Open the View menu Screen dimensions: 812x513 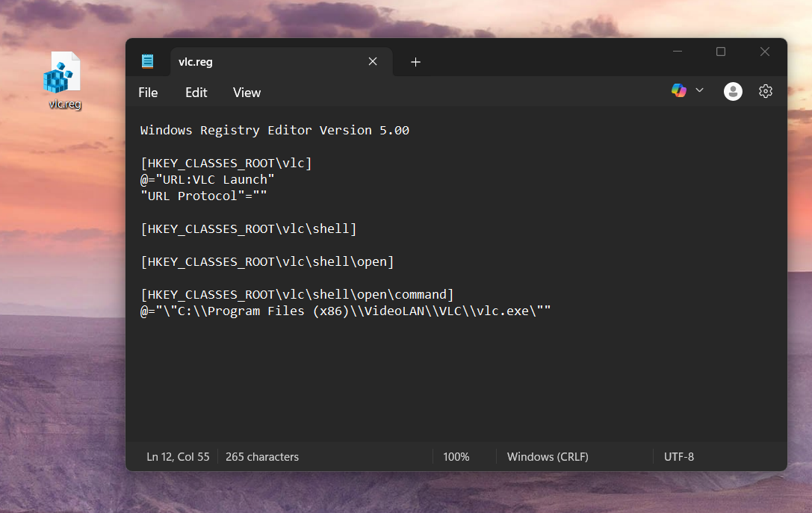247,93
